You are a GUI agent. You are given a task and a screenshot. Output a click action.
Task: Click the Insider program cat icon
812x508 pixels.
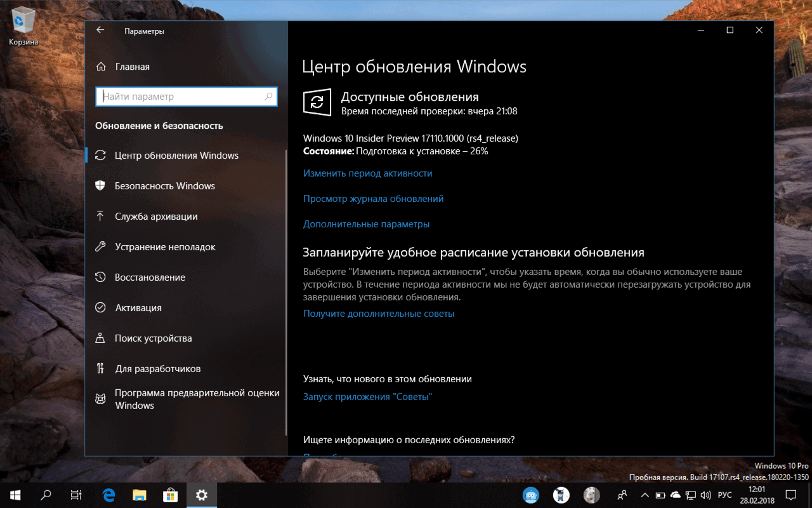click(x=100, y=399)
